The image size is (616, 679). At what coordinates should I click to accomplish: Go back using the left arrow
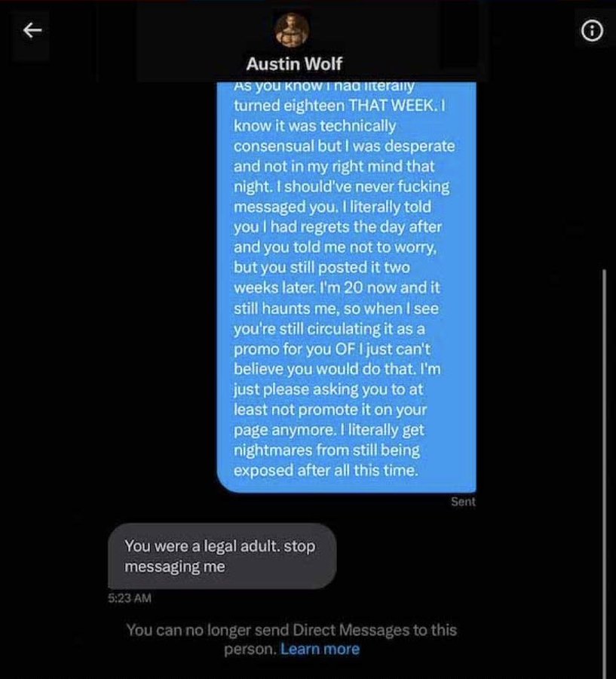point(32,30)
